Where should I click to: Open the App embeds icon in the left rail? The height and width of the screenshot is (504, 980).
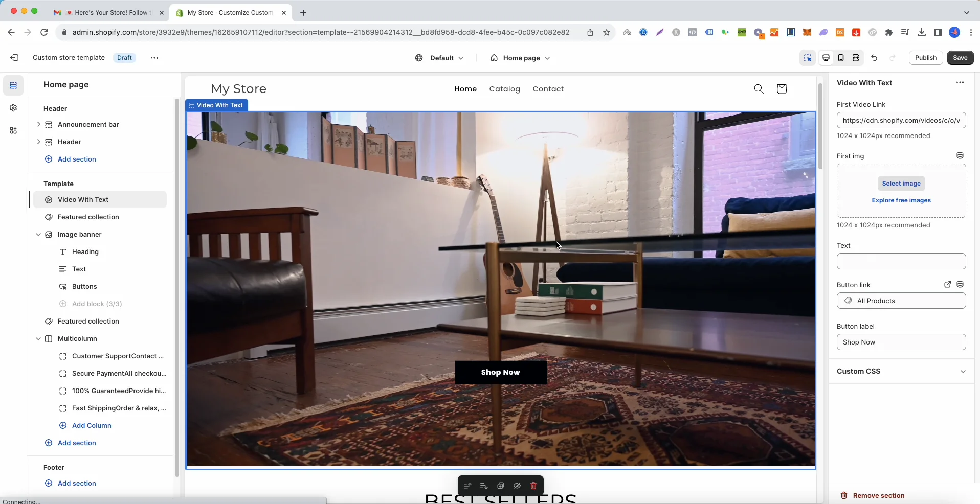click(13, 130)
